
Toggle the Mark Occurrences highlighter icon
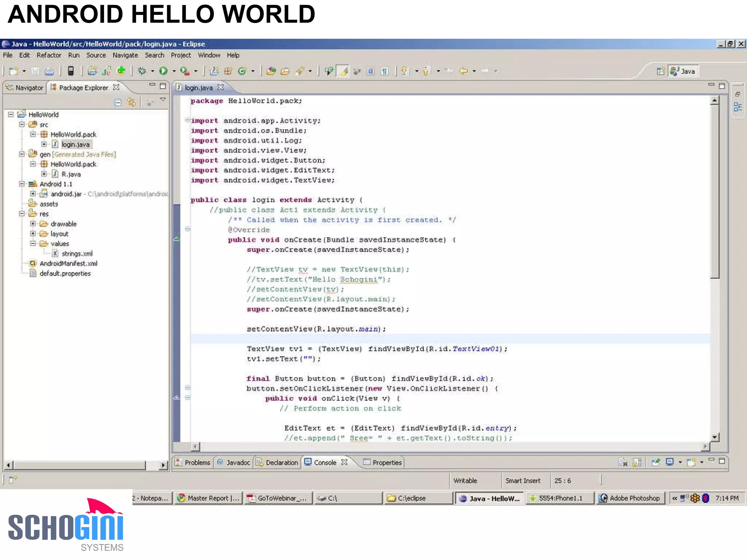coord(343,71)
